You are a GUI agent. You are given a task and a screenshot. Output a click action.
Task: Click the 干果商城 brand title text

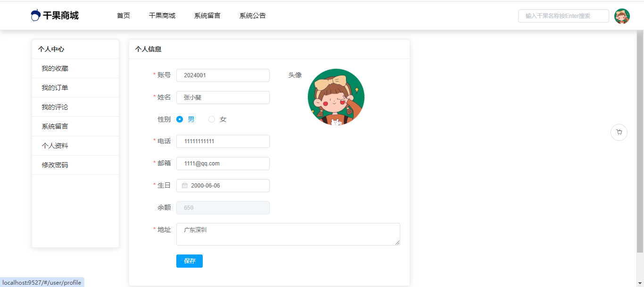click(x=61, y=16)
